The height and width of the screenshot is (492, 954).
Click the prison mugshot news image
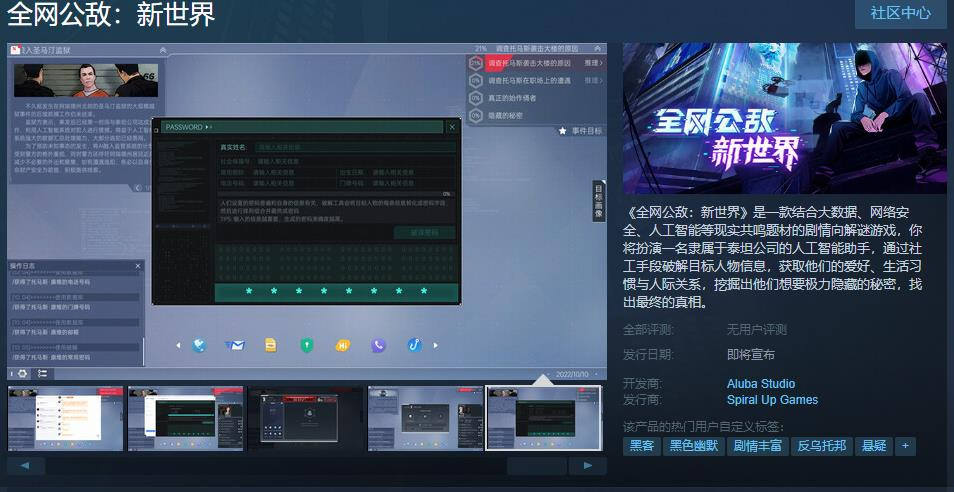click(86, 80)
